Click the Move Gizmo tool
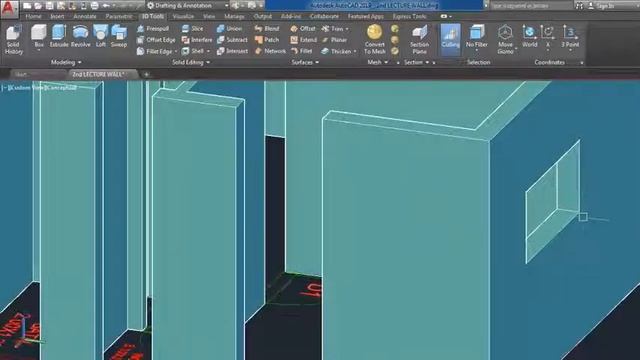 pos(505,40)
